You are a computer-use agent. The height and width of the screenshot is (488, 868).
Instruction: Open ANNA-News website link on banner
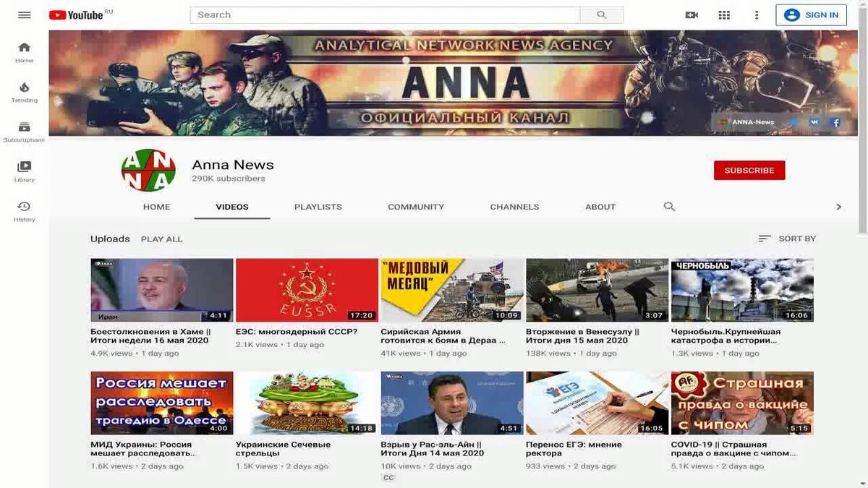pyautogui.click(x=746, y=122)
